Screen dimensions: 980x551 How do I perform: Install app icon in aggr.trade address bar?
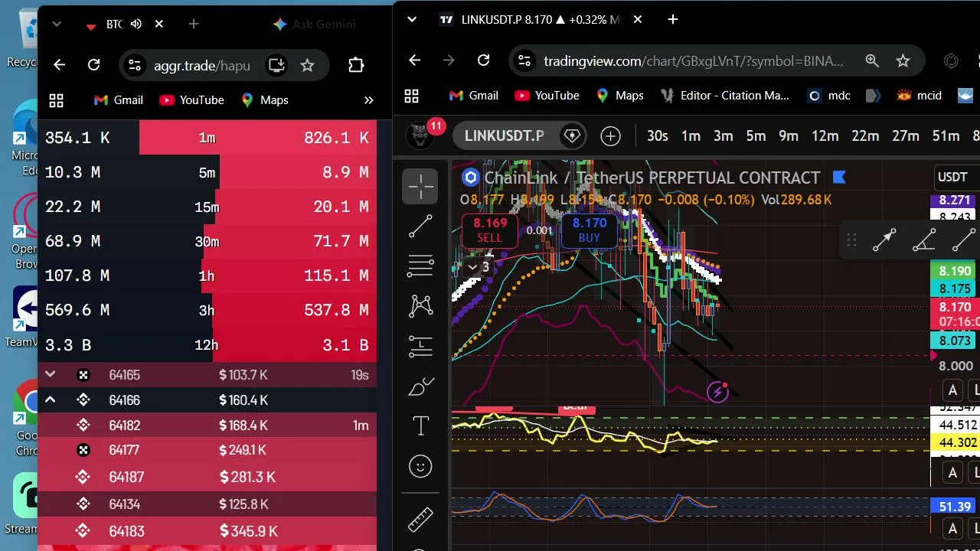[276, 66]
